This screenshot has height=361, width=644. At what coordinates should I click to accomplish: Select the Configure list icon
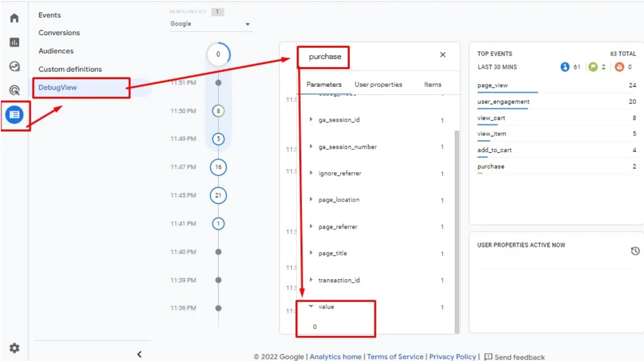click(14, 114)
